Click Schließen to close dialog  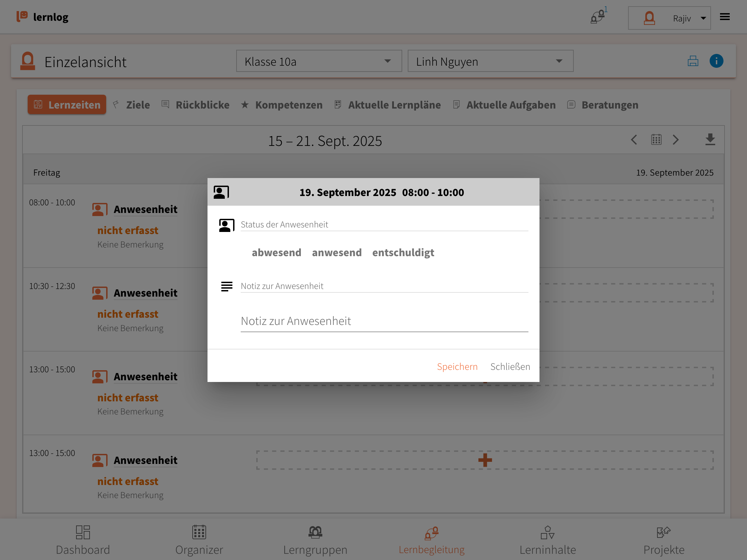click(x=510, y=366)
